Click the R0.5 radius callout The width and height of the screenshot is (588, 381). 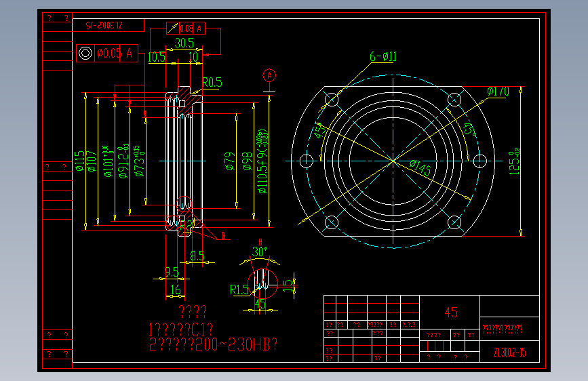tap(212, 82)
